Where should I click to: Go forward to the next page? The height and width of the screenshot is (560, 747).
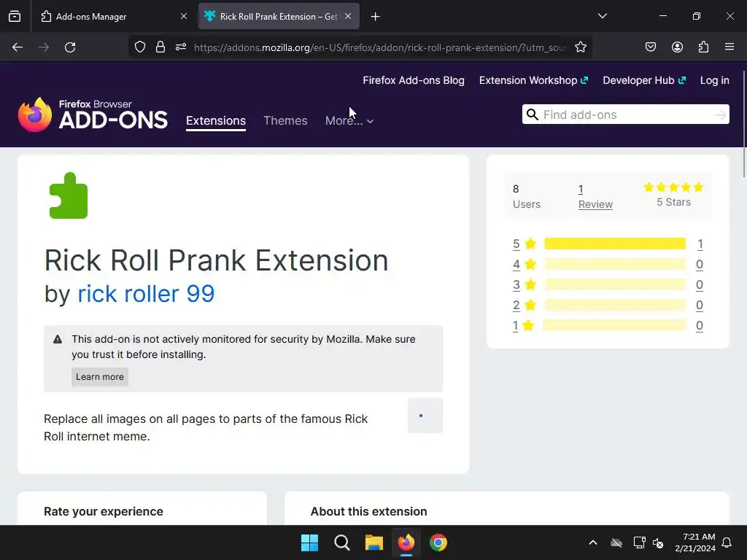point(44,47)
